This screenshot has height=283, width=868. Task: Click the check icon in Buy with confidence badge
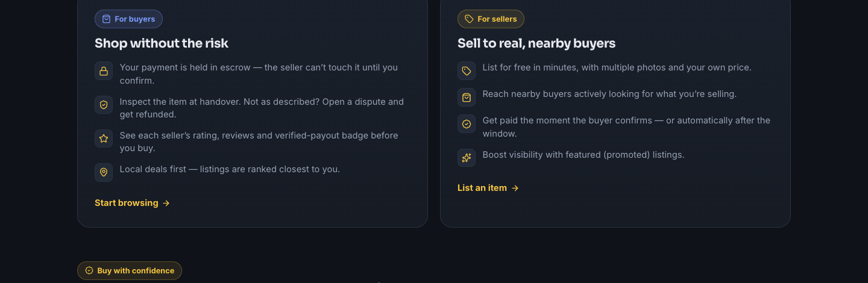(89, 271)
